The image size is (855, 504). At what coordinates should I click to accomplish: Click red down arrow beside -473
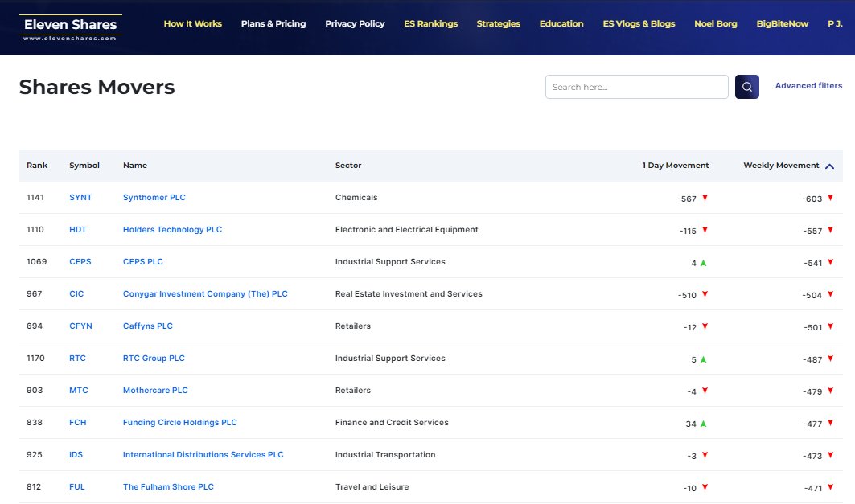pos(830,455)
